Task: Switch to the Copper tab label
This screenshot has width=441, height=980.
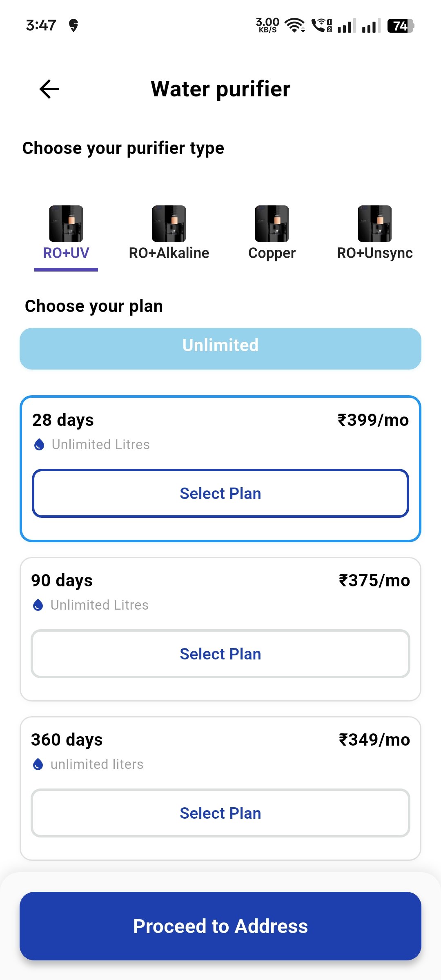Action: pos(272,253)
